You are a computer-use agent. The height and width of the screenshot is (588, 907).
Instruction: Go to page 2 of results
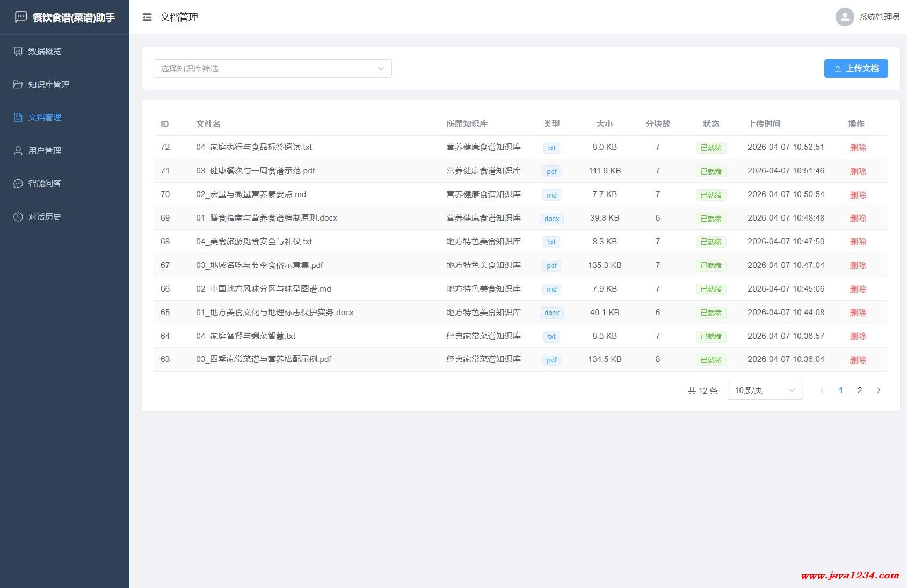pos(859,390)
